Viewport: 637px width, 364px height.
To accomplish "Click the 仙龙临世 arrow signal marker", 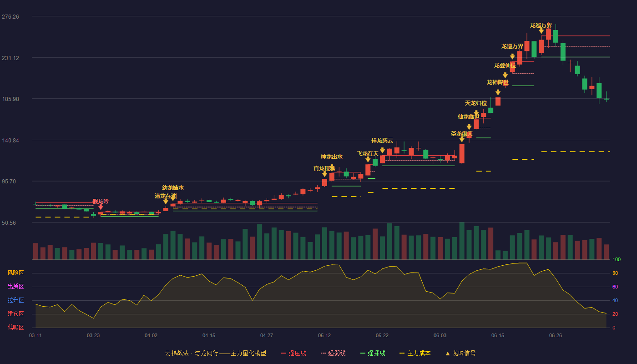I will click(469, 127).
